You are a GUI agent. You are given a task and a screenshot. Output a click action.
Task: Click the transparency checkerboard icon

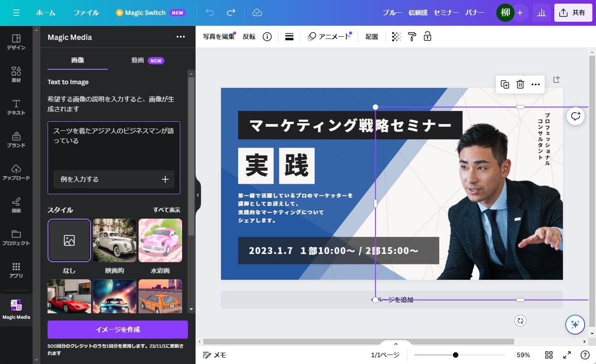point(396,37)
